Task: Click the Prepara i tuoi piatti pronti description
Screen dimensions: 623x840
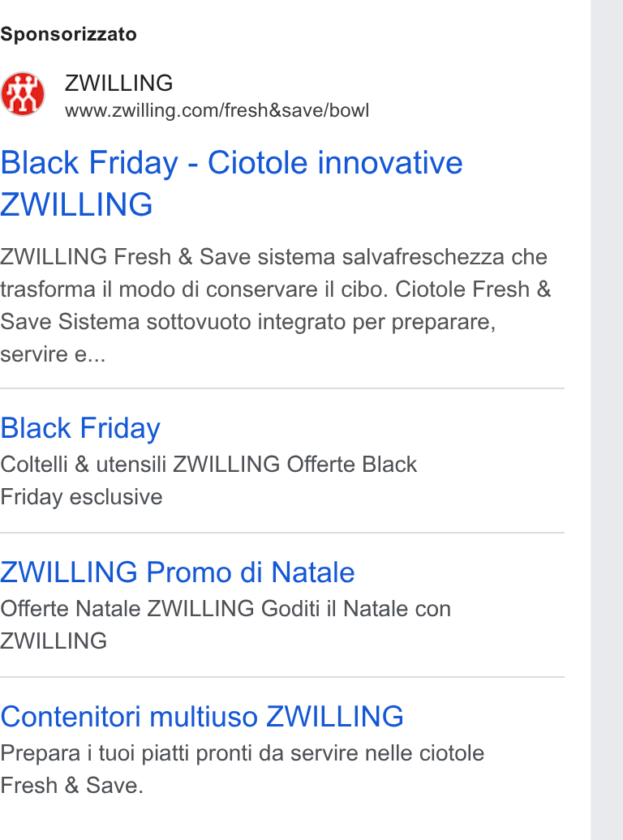Action: [242, 753]
